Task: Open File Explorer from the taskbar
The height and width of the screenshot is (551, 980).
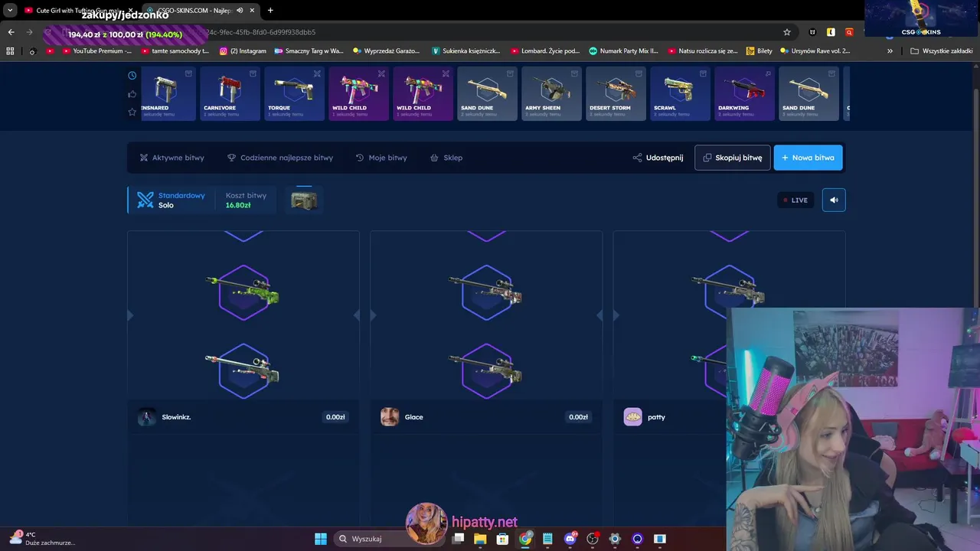Action: click(480, 539)
